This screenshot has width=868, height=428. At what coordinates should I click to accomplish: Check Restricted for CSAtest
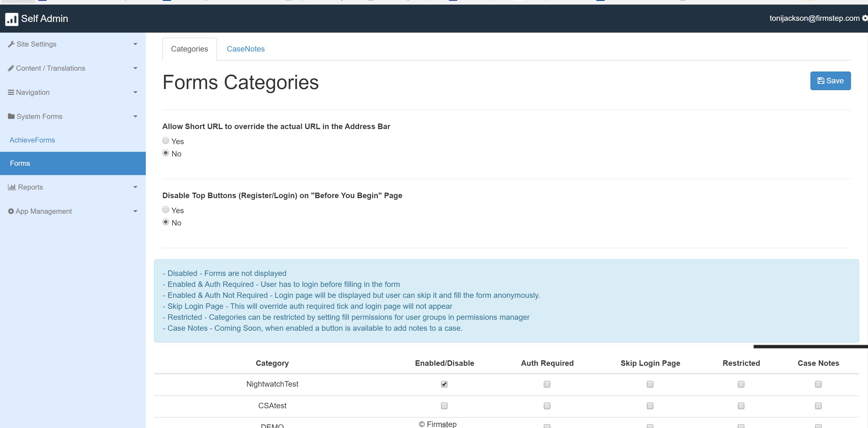[741, 406]
